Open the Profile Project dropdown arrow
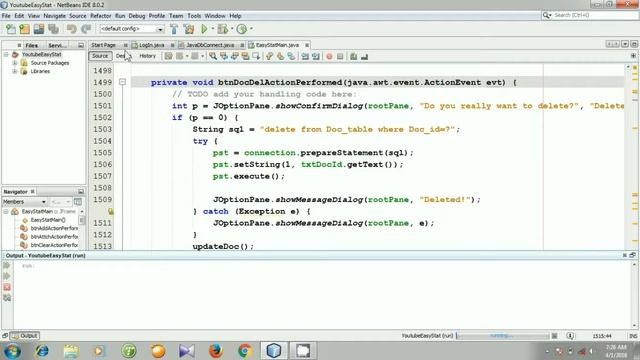Image resolution: width=640 pixels, height=360 pixels. point(251,29)
